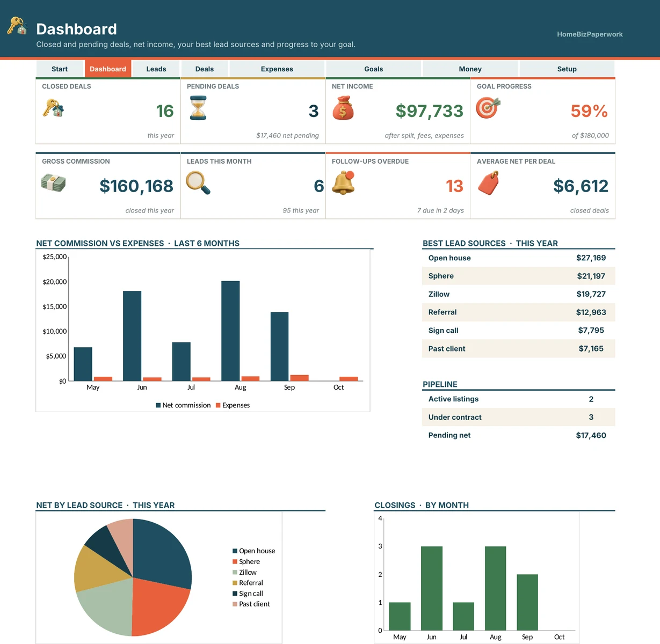This screenshot has height=644, width=660.
Task: Click the Net Commission vs Expenses heading
Action: (138, 243)
